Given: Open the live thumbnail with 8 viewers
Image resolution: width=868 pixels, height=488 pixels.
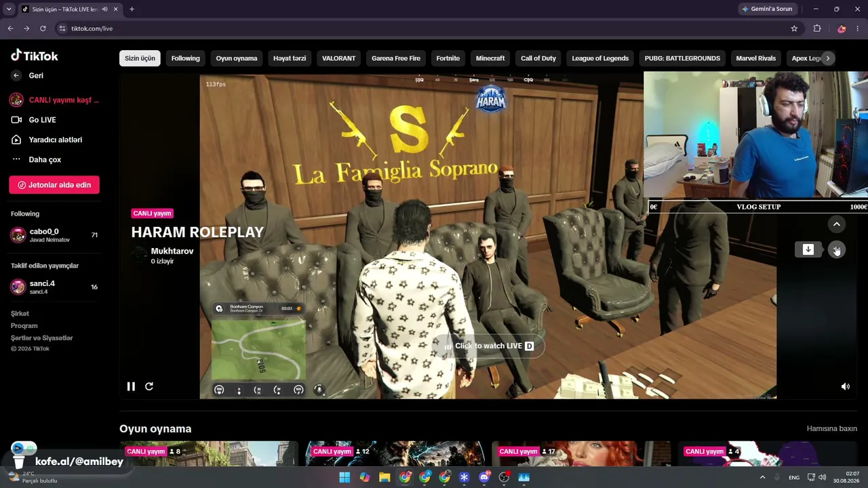Looking at the screenshot, I should point(209,454).
